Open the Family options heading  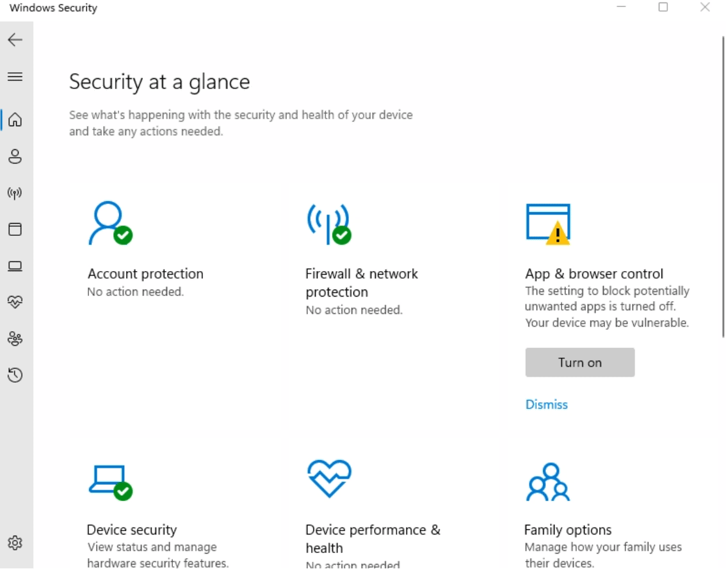568,529
